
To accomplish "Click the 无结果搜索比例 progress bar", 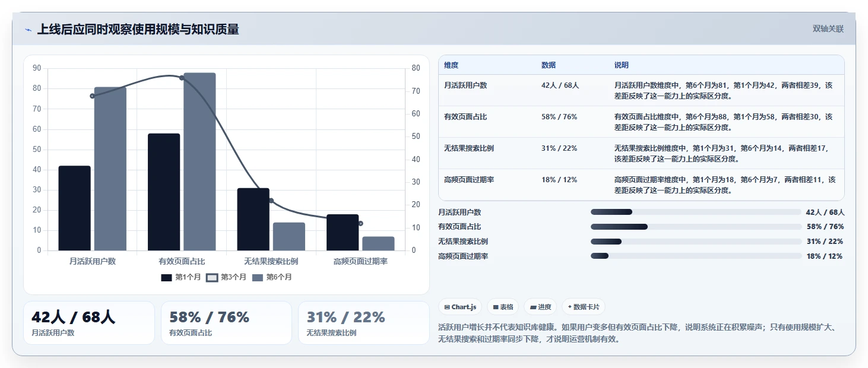I will [696, 242].
